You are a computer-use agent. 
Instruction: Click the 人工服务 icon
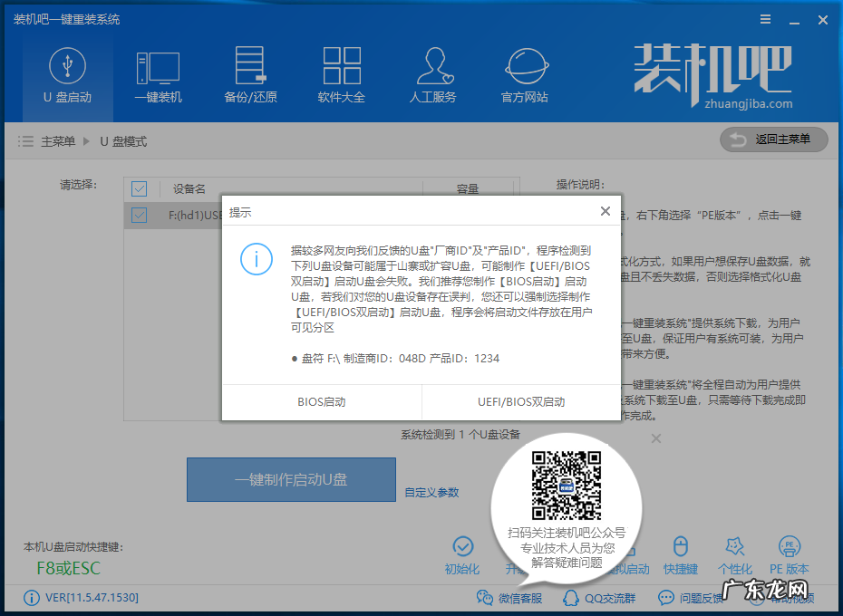click(433, 74)
